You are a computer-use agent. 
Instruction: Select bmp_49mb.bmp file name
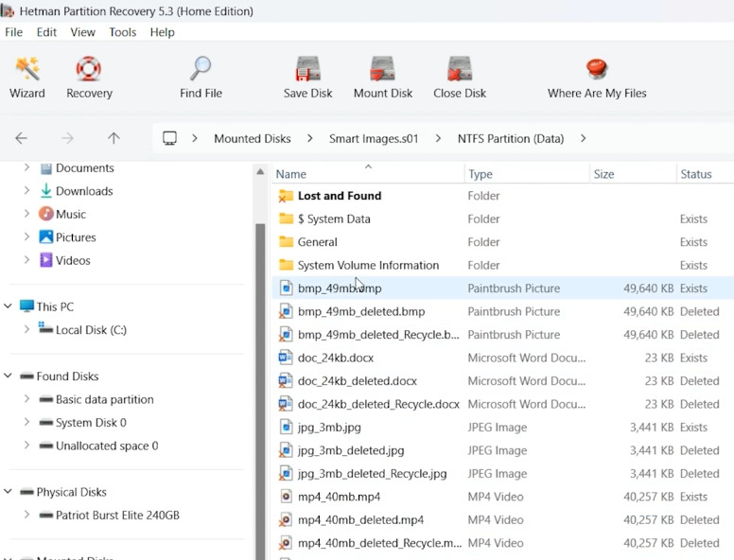point(340,288)
